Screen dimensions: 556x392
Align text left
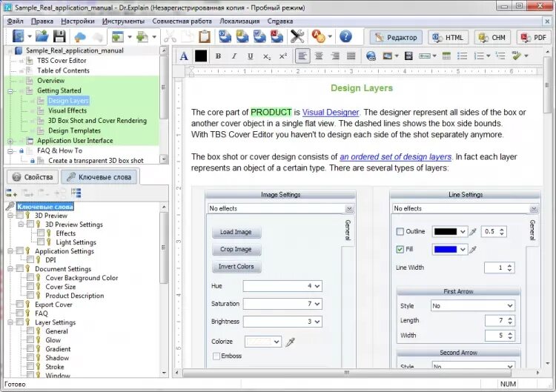(302, 56)
